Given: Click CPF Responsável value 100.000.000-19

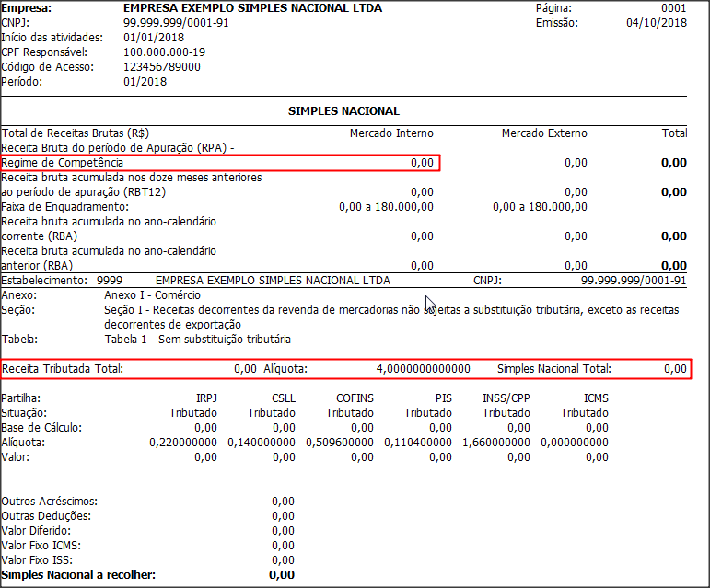Looking at the screenshot, I should (x=164, y=52).
